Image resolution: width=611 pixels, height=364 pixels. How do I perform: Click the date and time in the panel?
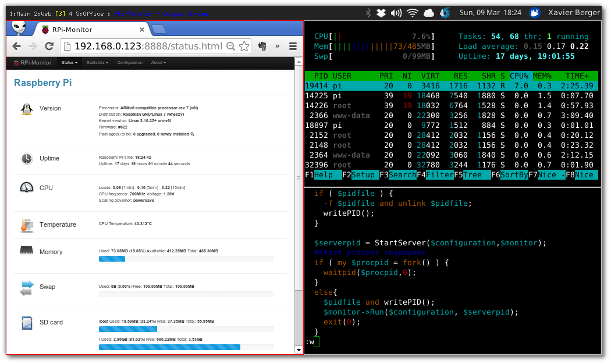click(490, 13)
